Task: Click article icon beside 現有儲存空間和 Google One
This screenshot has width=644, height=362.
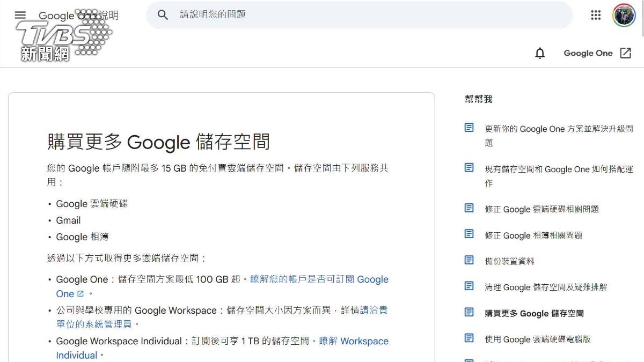Action: coord(469,168)
